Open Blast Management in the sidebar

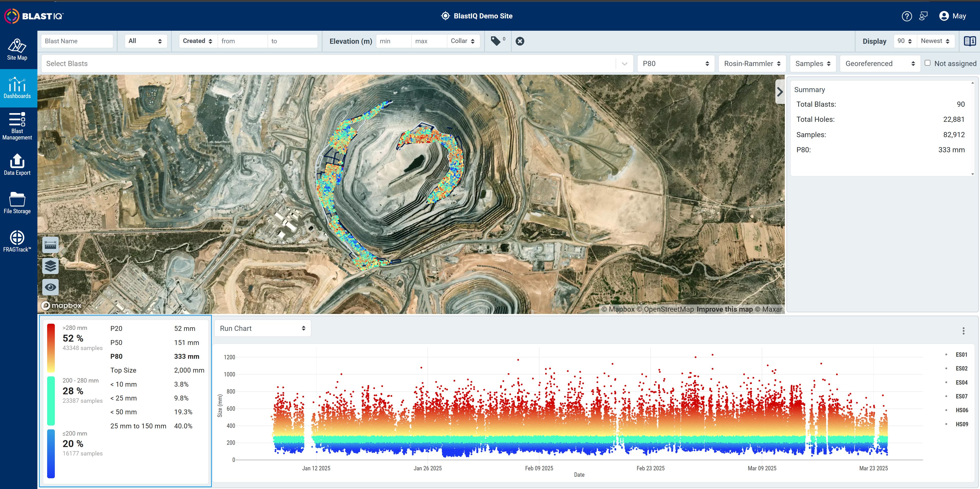coord(17,126)
